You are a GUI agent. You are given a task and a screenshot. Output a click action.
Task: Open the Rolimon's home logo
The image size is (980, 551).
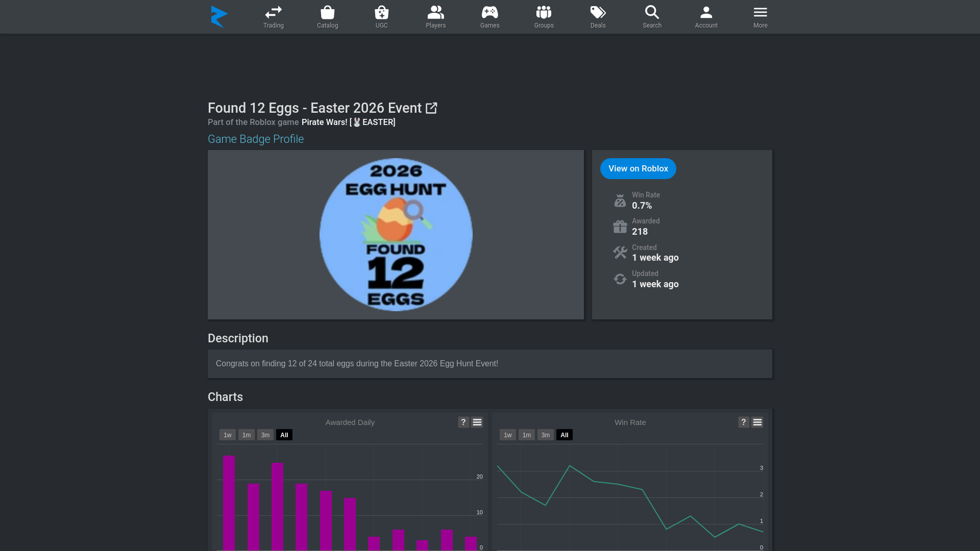pos(219,17)
